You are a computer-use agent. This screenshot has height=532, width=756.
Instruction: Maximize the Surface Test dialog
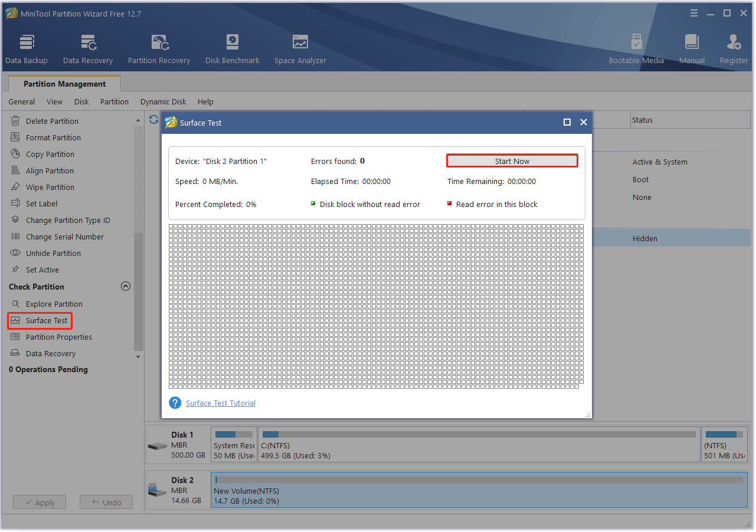(567, 122)
